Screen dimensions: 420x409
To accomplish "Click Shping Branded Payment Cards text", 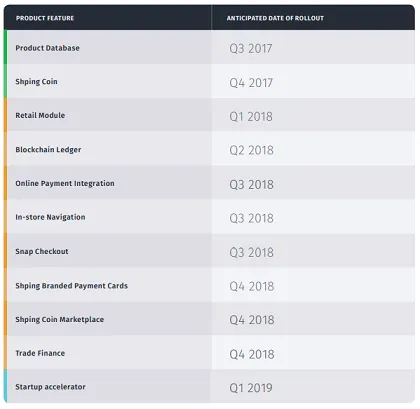I will 71,286.
